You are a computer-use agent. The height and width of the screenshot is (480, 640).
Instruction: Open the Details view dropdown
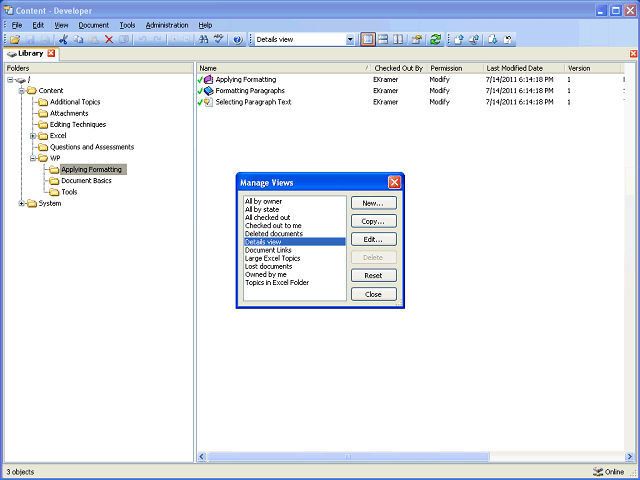tap(350, 40)
